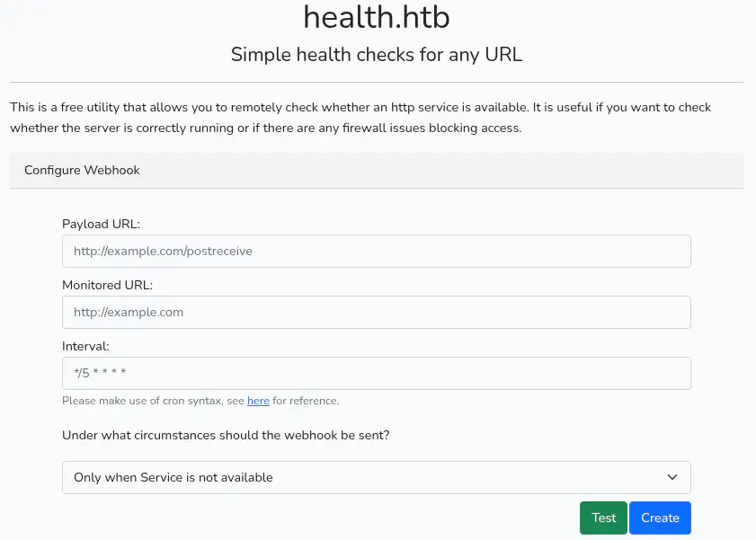The image size is (756, 540).
Task: Click the 'Payload URL:' label
Action: (x=101, y=224)
